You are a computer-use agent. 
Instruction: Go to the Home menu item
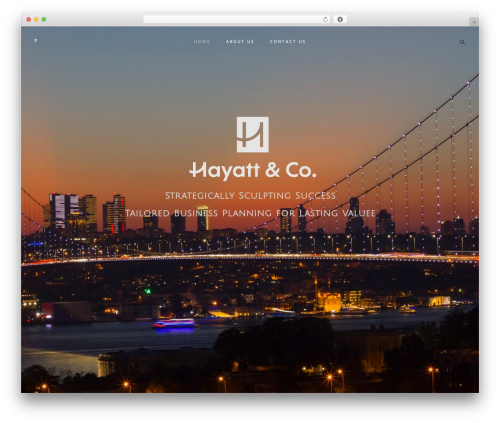pyautogui.click(x=202, y=42)
